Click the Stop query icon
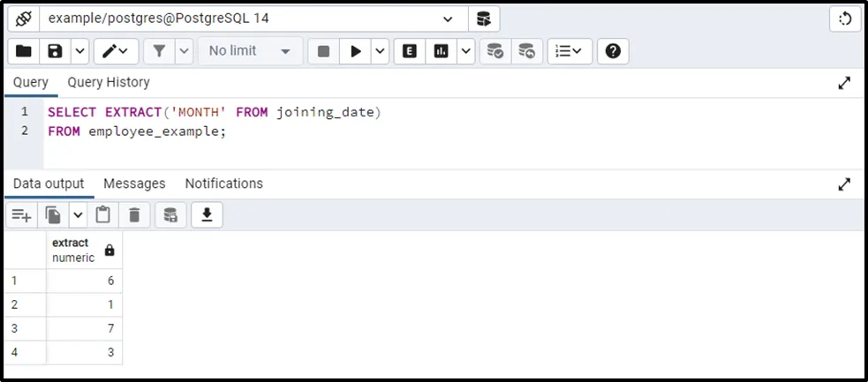868x382 pixels. 323,51
